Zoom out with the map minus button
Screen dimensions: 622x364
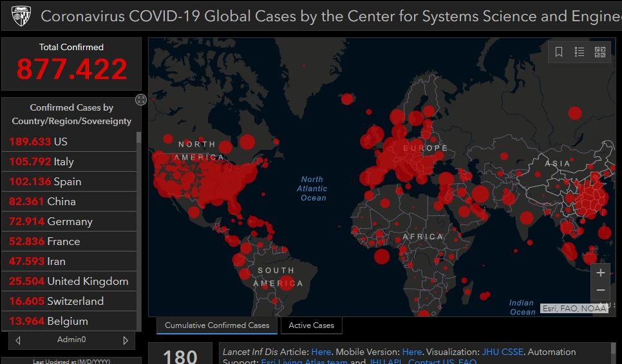point(600,290)
